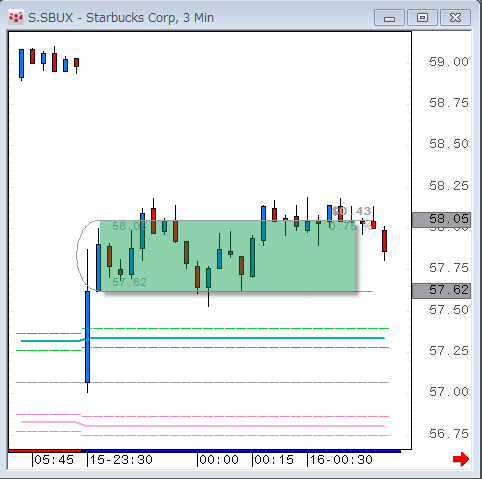Screen dimensions: 482x479
Task: Click the 58.50 price axis label
Action: (449, 144)
